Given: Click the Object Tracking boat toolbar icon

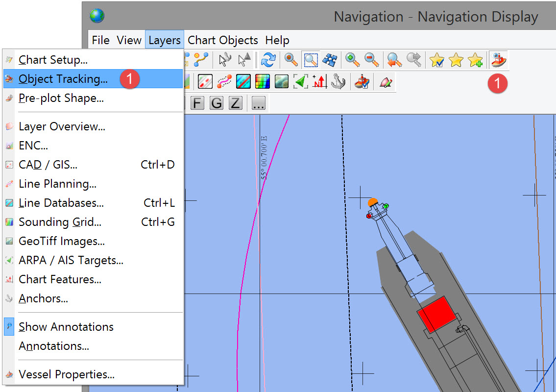Looking at the screenshot, I should [499, 60].
